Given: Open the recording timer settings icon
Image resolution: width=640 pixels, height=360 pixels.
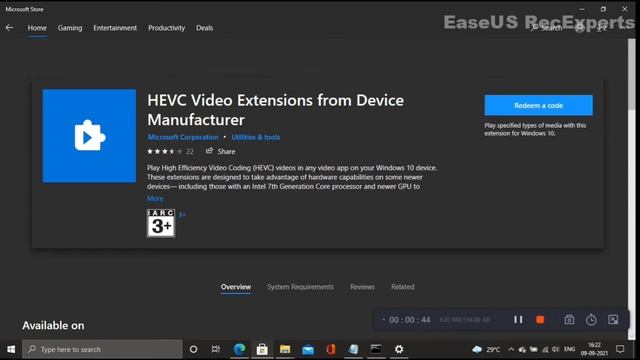Looking at the screenshot, I should (x=591, y=320).
